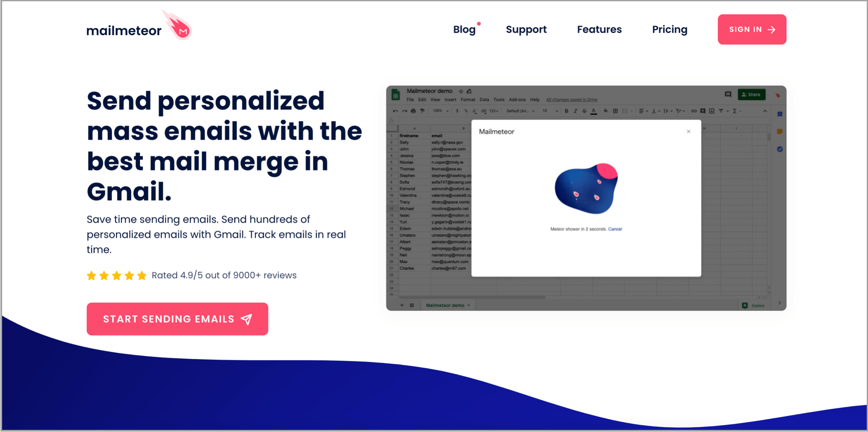Click the text color icon
This screenshot has height=432, width=868.
click(x=593, y=111)
